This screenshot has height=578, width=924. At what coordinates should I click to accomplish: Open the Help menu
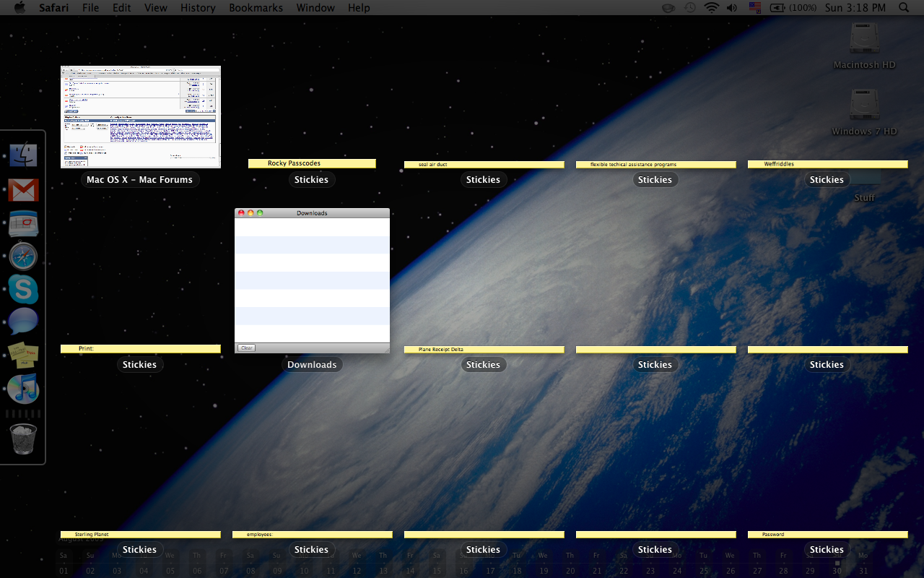point(359,8)
